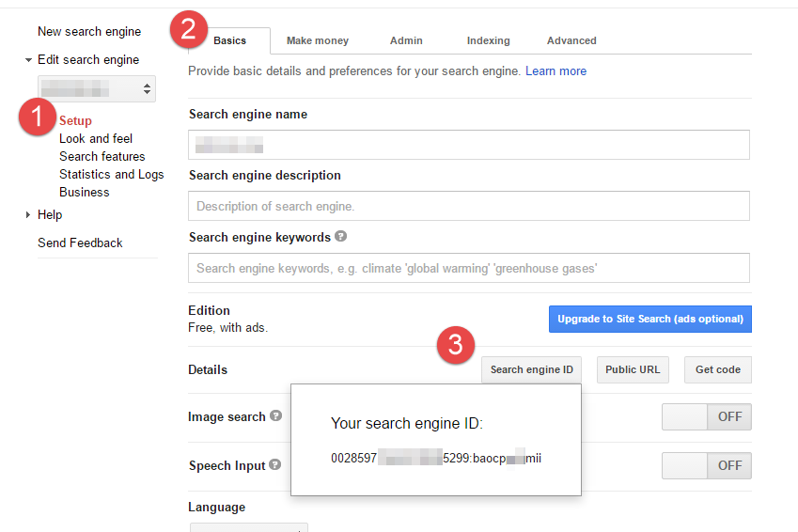Open the Learn more link
Screen dimensions: 798x532
[x=555, y=70]
